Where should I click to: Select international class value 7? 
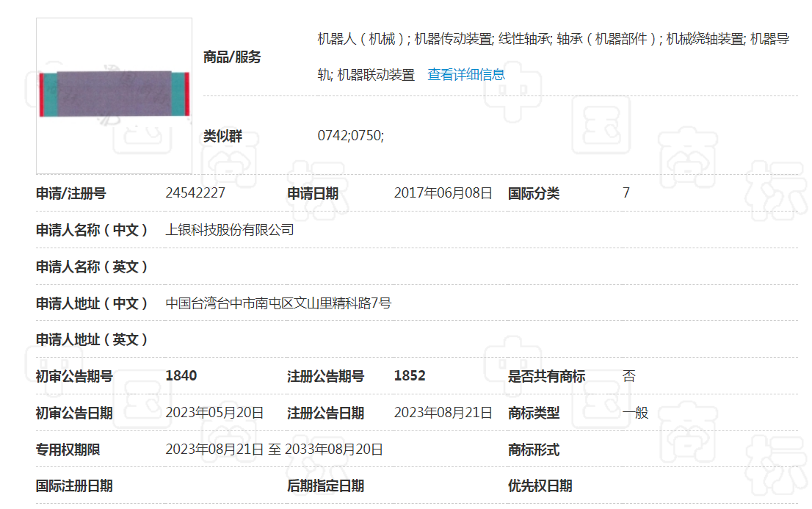click(626, 193)
